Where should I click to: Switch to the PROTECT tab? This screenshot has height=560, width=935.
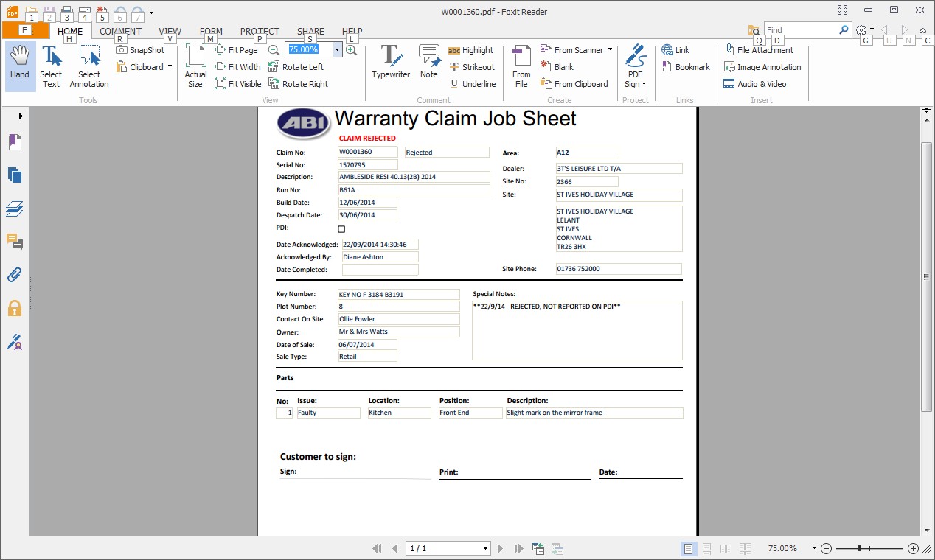pos(260,32)
